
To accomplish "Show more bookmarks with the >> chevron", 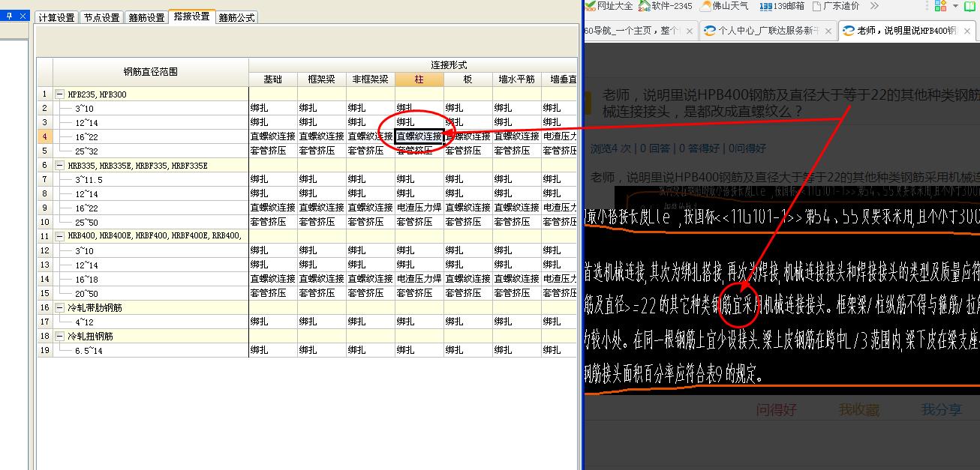I will (x=874, y=6).
